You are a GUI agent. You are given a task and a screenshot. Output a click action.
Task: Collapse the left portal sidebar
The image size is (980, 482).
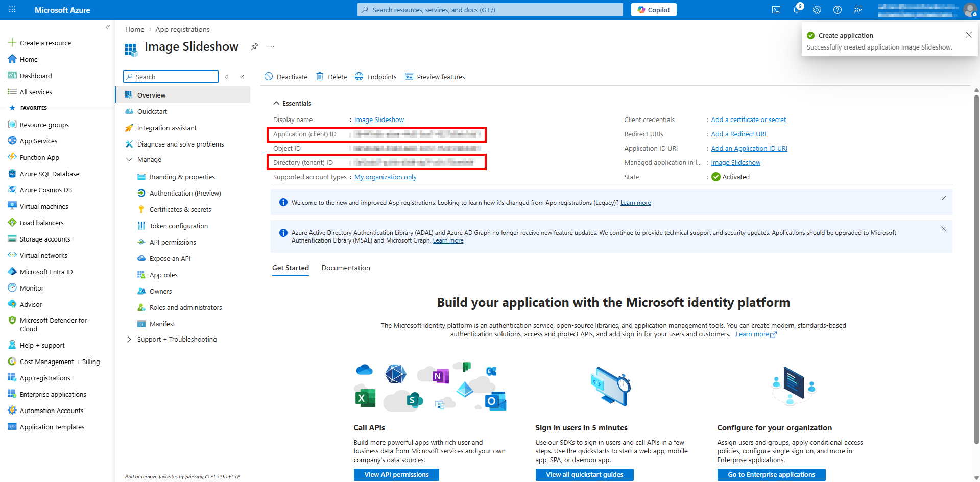(108, 27)
